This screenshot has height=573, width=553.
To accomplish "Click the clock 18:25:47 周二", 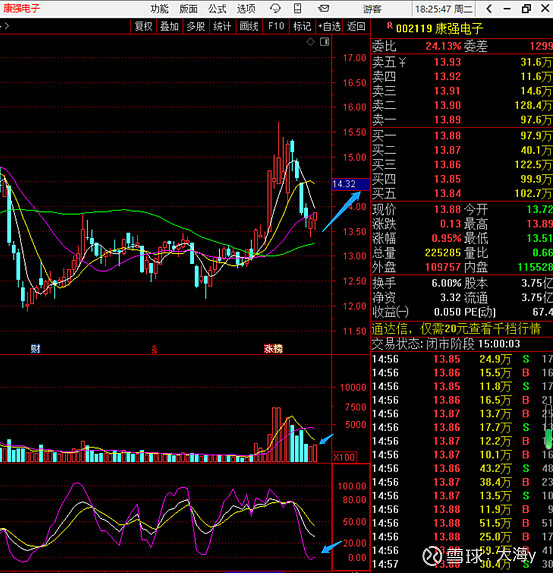I will tap(444, 9).
